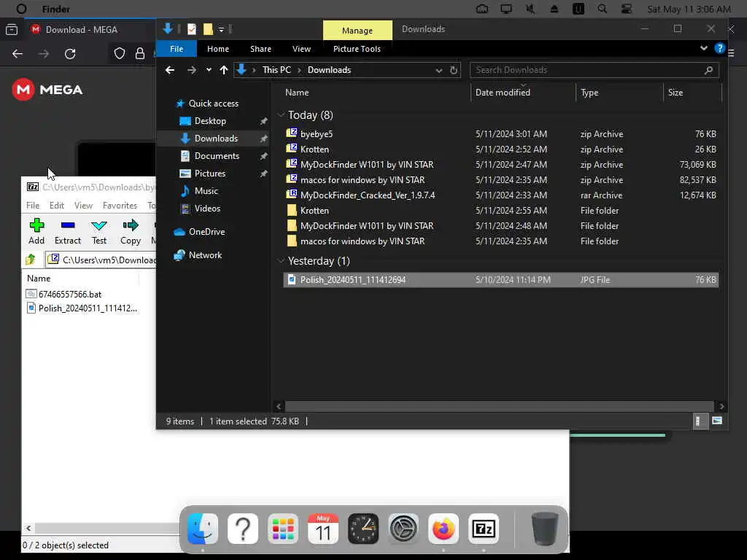Open the Explorer File tab
This screenshot has width=747, height=560.
(x=177, y=49)
